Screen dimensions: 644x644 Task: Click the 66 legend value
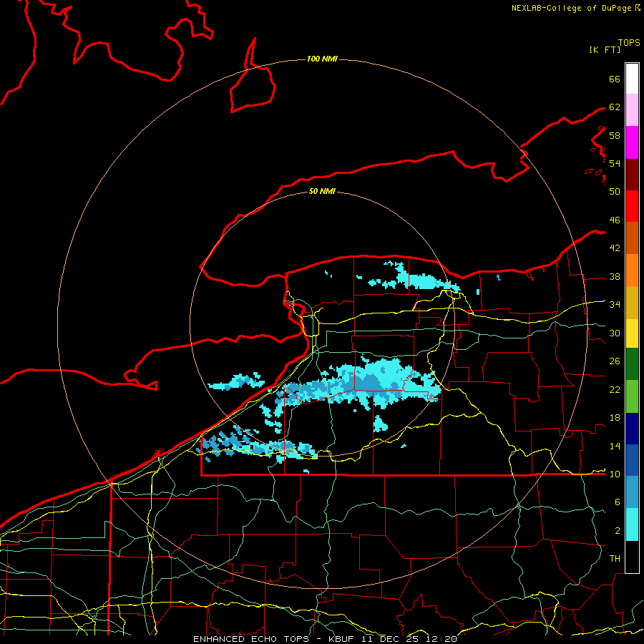(615, 79)
